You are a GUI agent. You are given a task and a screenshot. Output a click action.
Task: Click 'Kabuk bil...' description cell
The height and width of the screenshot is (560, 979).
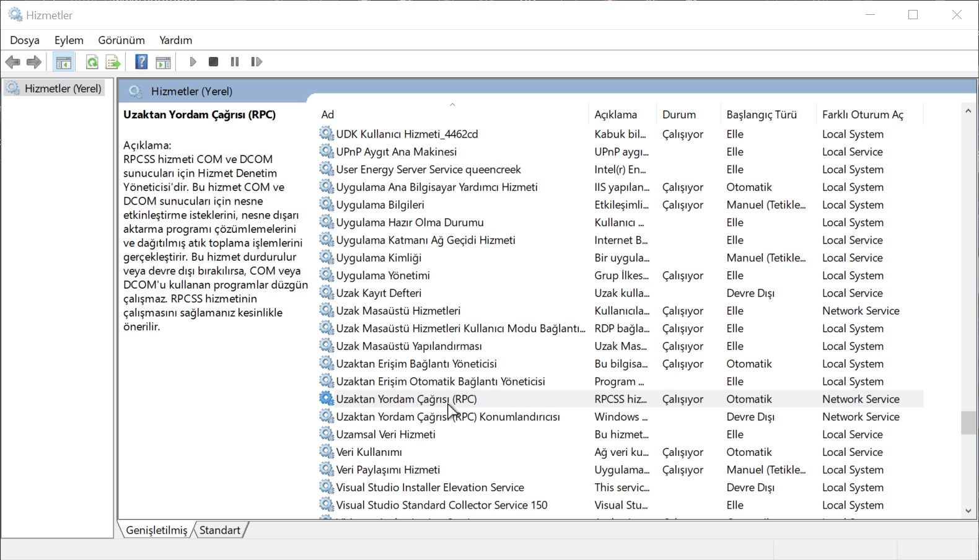click(620, 134)
